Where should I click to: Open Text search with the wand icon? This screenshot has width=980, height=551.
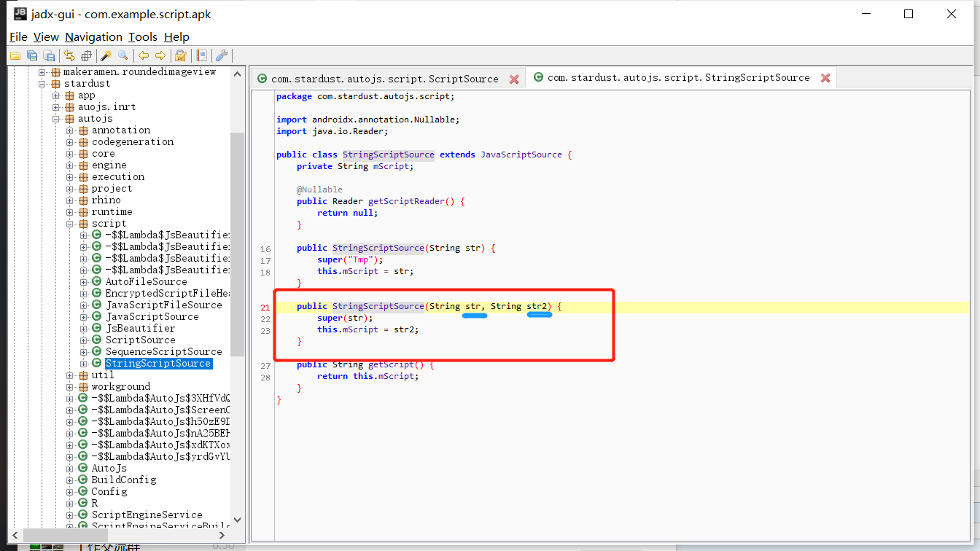point(106,55)
